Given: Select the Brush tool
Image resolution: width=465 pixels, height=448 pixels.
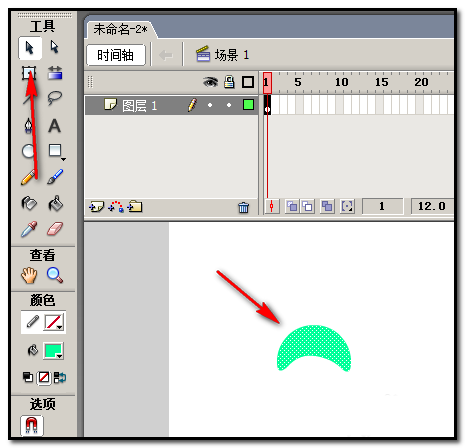Looking at the screenshot, I should (55, 177).
